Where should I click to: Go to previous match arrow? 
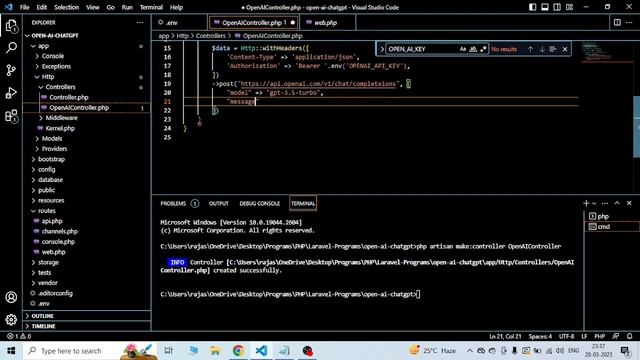530,49
